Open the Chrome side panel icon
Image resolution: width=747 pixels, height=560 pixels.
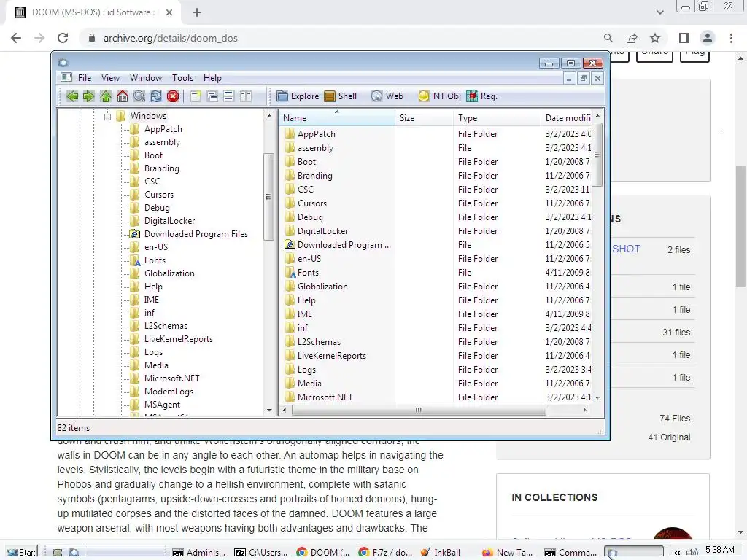pos(684,38)
